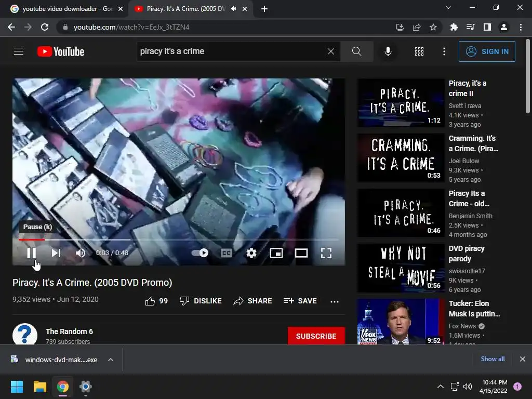Open 'Cramming. It's a Crime' thumbnail
The height and width of the screenshot is (399, 532).
(x=401, y=158)
